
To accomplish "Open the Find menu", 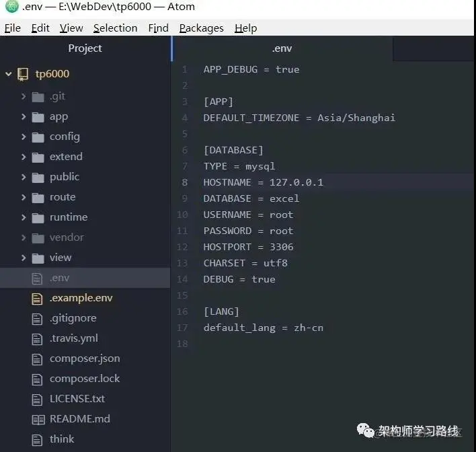I will tap(158, 28).
